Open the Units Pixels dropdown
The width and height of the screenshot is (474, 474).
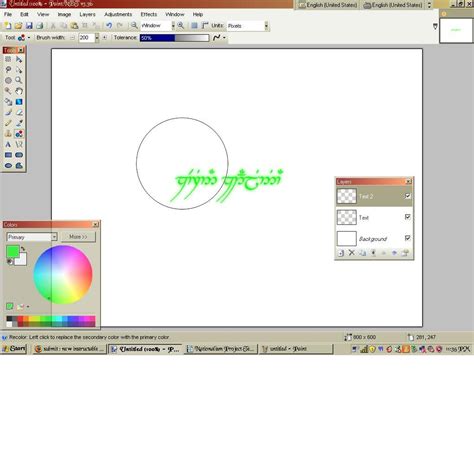point(266,26)
